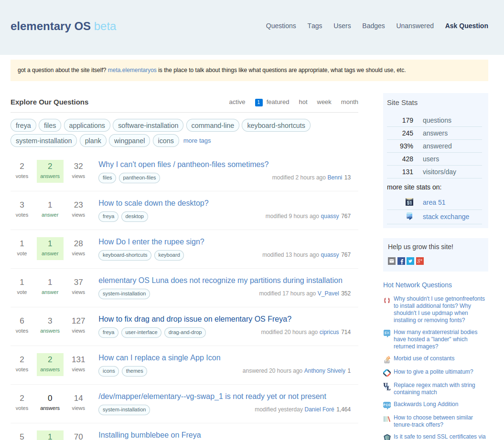Viewport: 504px width, 440px height.
Task: Open 'Morbid use of constants' question
Action: 424,358
